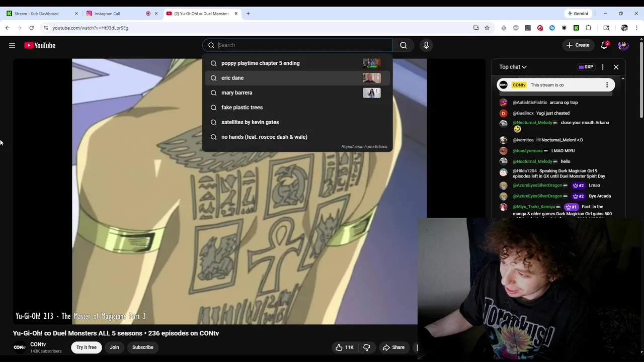
Task: Open the YouTube guide hamburger menu
Action: click(x=12, y=45)
